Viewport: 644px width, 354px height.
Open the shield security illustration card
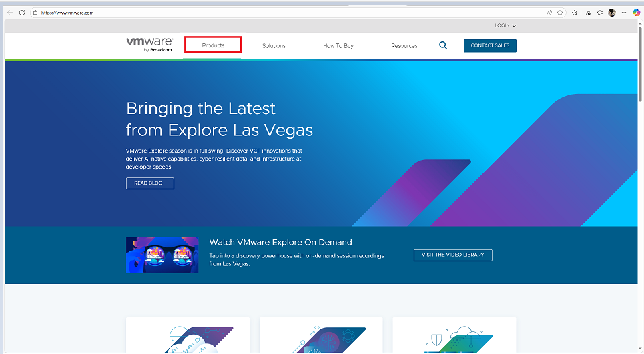[x=454, y=335]
